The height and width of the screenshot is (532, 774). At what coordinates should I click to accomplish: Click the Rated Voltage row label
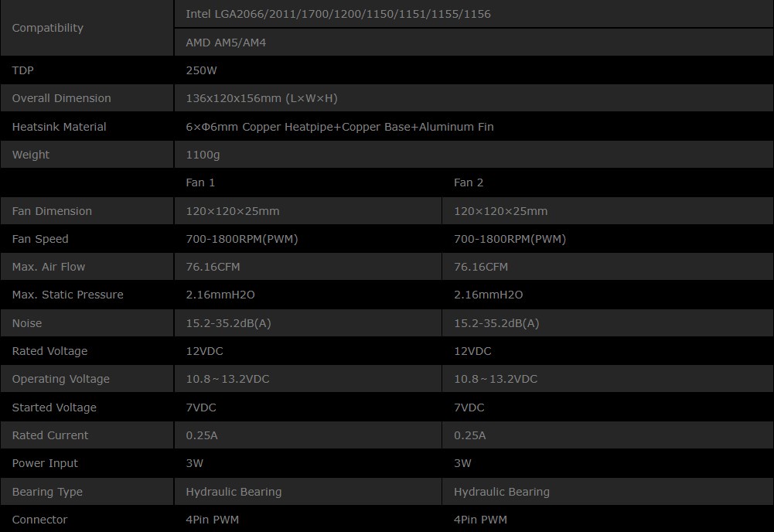(x=50, y=351)
